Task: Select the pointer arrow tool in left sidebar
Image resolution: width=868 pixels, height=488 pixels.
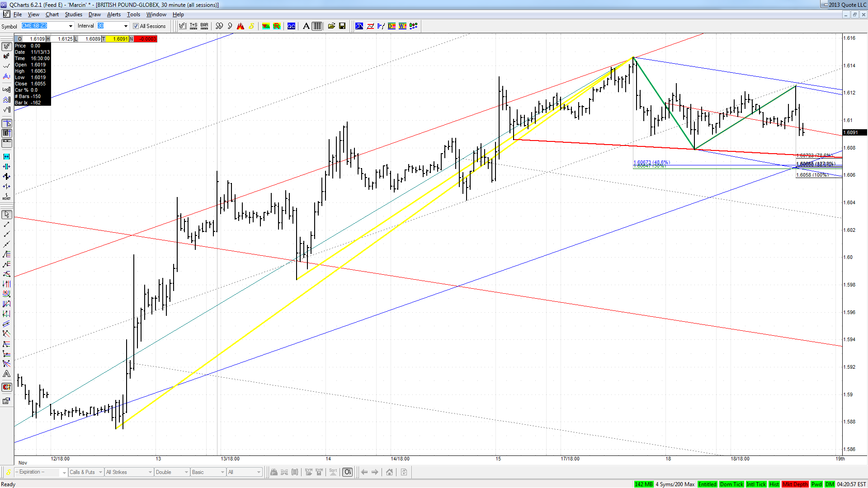Action: coord(7,215)
